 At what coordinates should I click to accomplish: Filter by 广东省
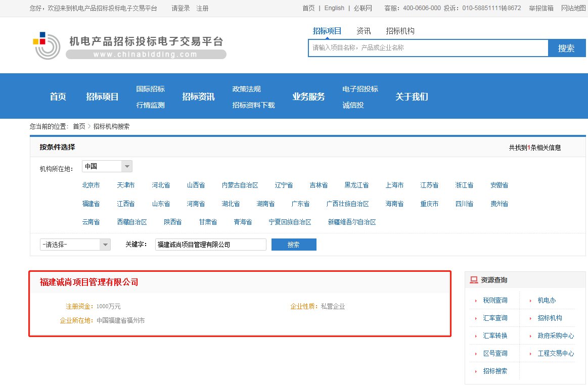point(300,204)
